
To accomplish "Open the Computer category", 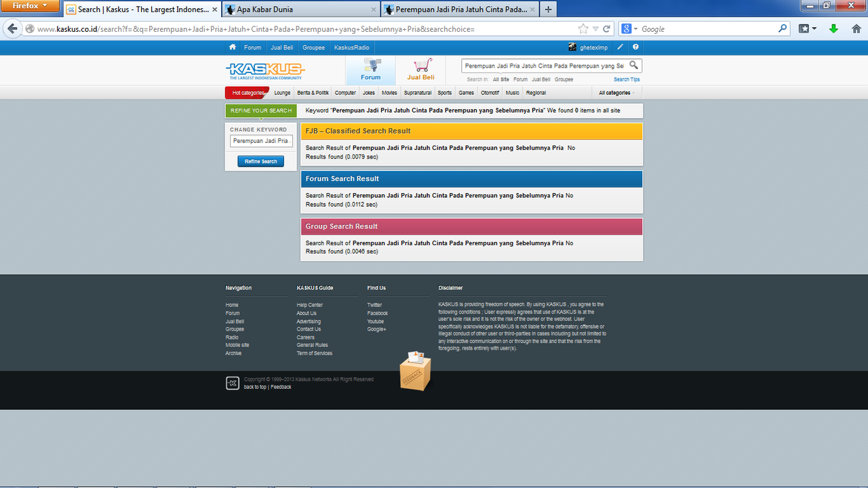I will (x=345, y=93).
